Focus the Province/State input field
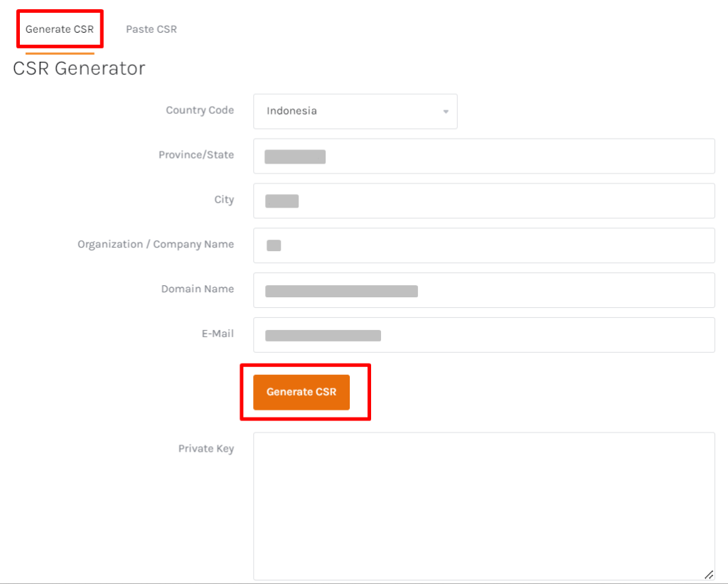The image size is (728, 584). click(x=483, y=156)
